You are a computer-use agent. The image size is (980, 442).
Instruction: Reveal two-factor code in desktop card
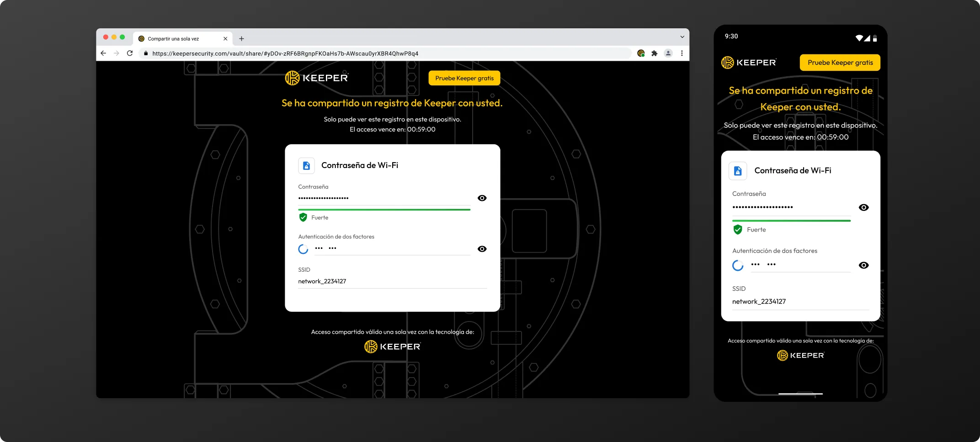482,249
